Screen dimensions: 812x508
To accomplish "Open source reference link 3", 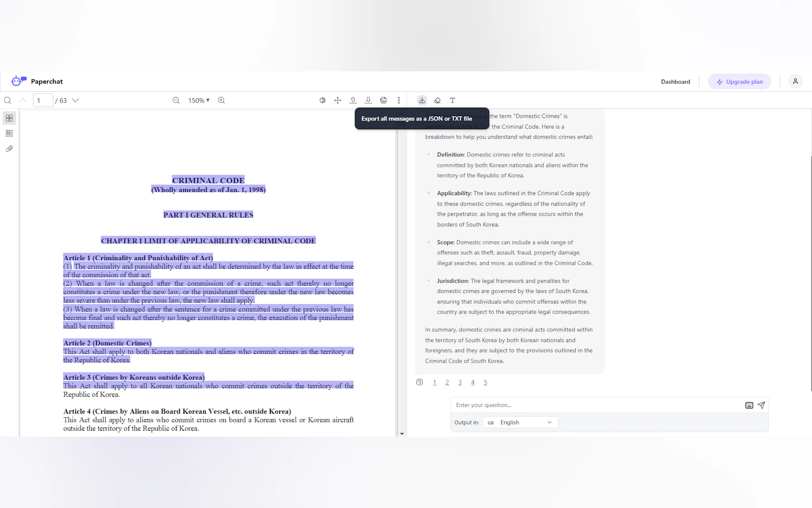I will pyautogui.click(x=460, y=382).
